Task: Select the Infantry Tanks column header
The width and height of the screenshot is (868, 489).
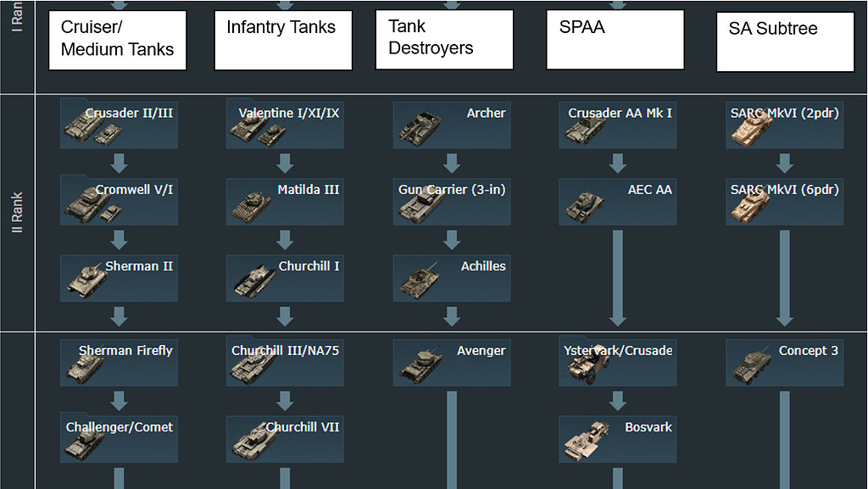Action: (283, 40)
